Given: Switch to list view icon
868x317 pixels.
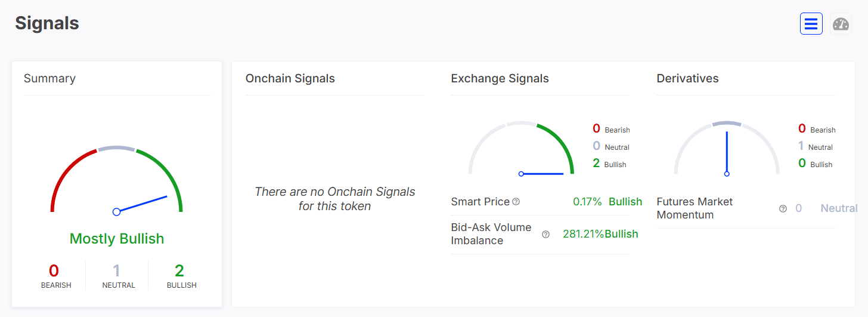Looking at the screenshot, I should tap(811, 24).
